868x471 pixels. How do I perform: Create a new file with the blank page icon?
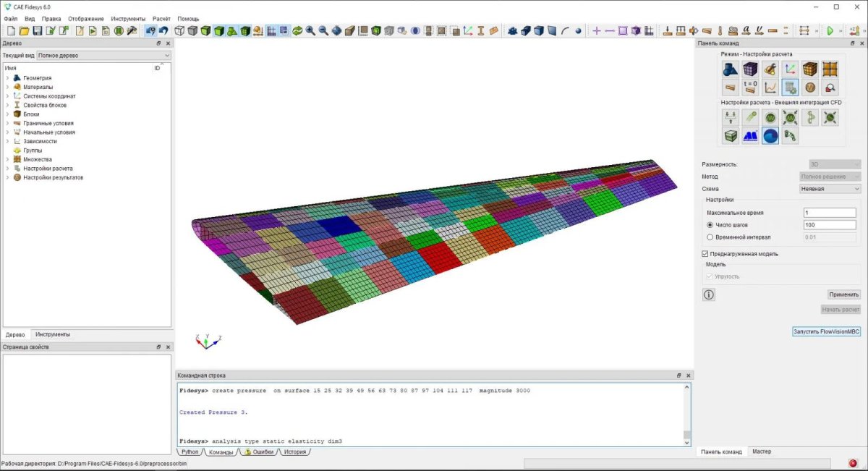coord(11,31)
